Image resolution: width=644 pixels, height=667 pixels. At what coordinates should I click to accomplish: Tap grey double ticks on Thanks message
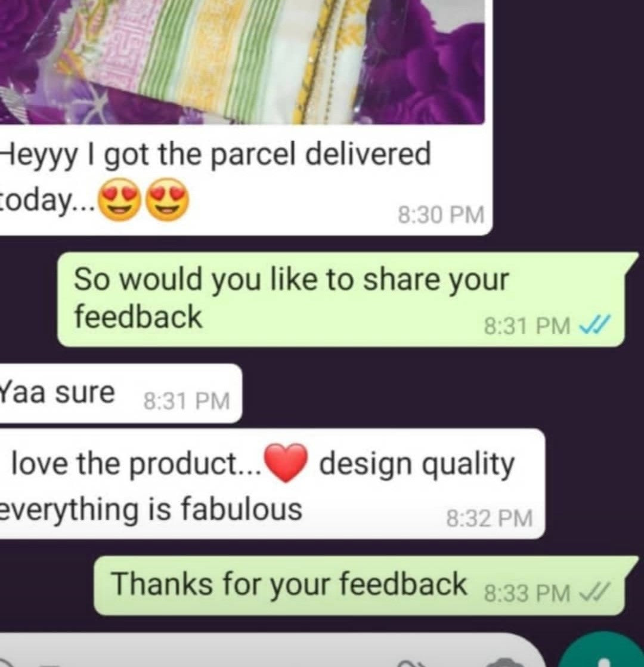(595, 592)
